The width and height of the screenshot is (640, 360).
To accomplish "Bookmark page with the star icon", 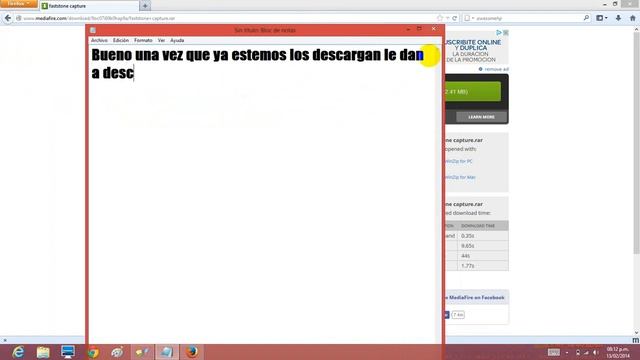I will pos(440,18).
